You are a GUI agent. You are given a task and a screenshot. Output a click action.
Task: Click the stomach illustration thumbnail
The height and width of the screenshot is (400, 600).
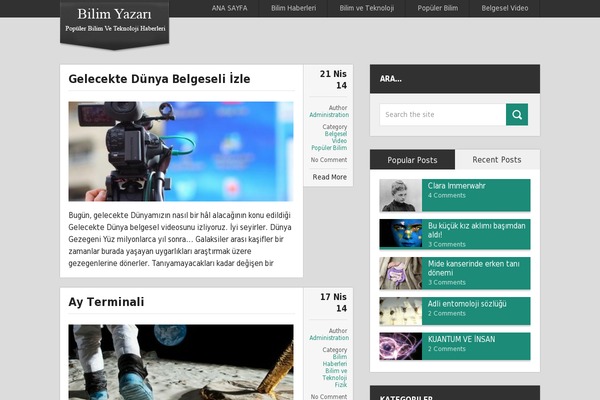401,273
